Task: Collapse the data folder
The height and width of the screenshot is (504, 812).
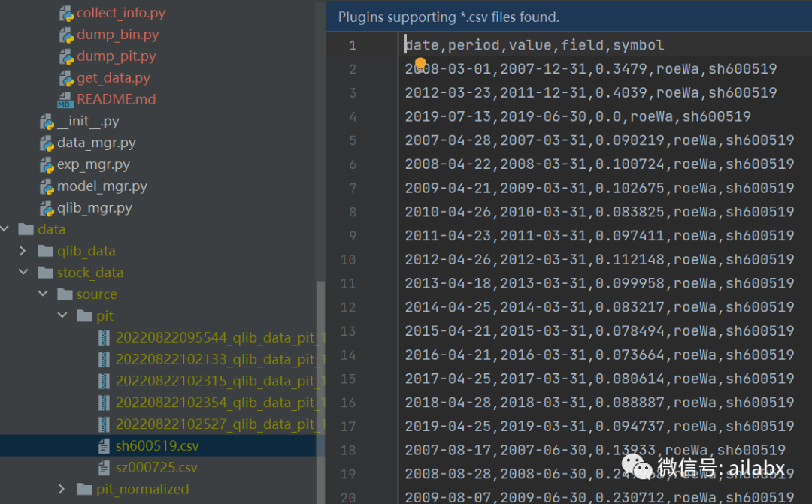Action: tap(5, 228)
